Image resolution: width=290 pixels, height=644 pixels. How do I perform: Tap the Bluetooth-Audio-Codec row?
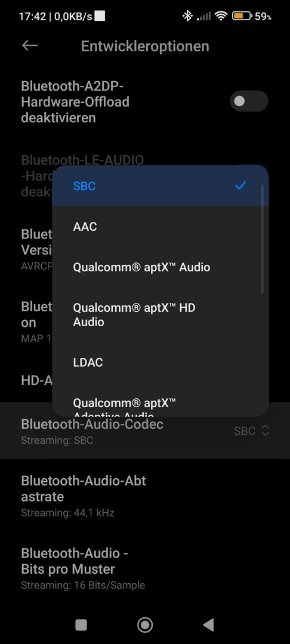tap(145, 431)
